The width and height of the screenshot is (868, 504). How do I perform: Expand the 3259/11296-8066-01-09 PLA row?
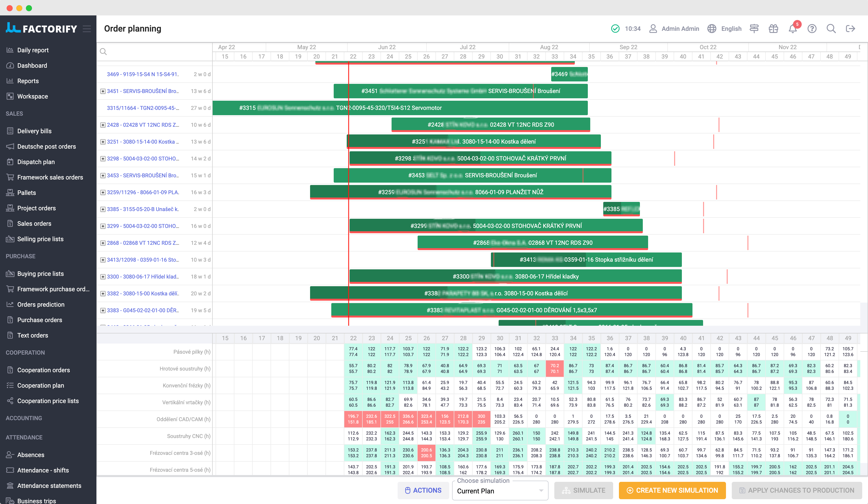point(103,192)
